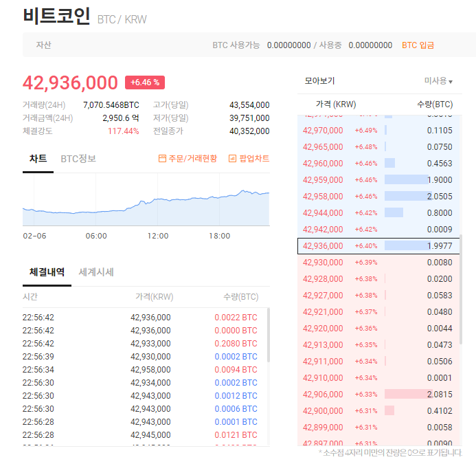The height and width of the screenshot is (464, 476).
Task: Select order book row 42,959,000
Action: click(x=378, y=180)
